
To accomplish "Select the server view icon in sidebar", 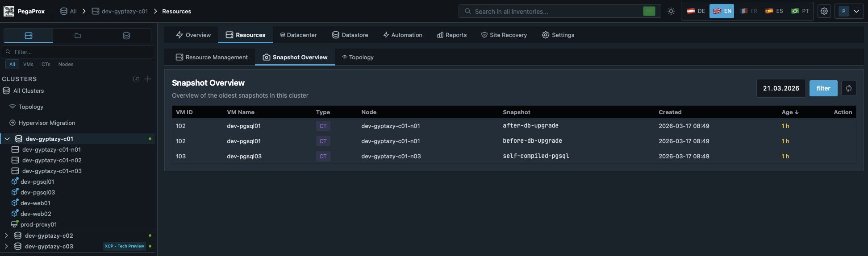I will 29,36.
